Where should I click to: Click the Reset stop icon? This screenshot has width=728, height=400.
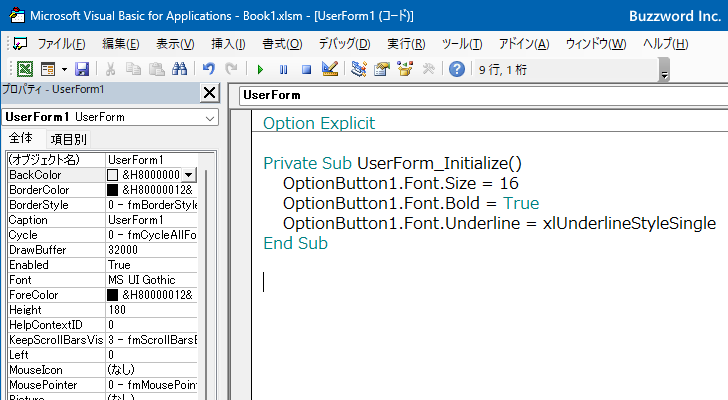tap(306, 70)
